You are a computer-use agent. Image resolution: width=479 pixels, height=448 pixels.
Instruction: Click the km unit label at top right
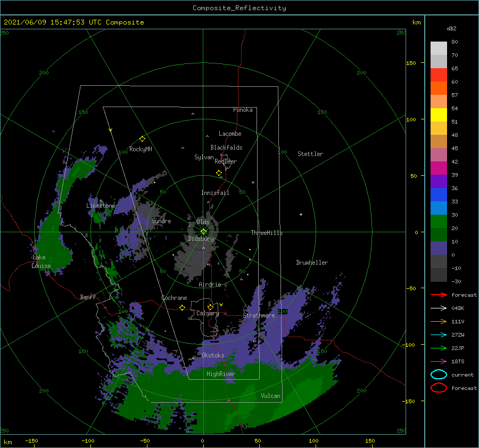point(416,22)
